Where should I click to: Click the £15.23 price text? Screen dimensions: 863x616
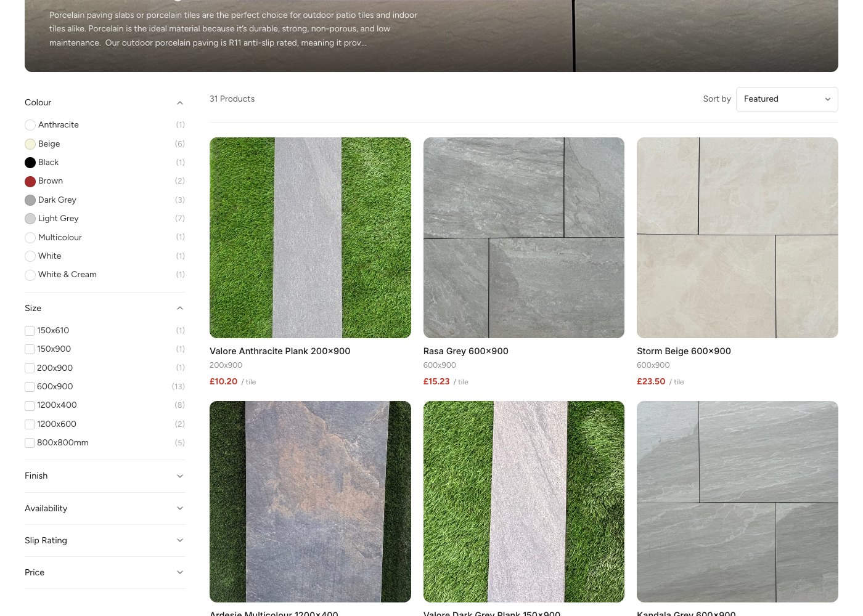click(x=436, y=382)
